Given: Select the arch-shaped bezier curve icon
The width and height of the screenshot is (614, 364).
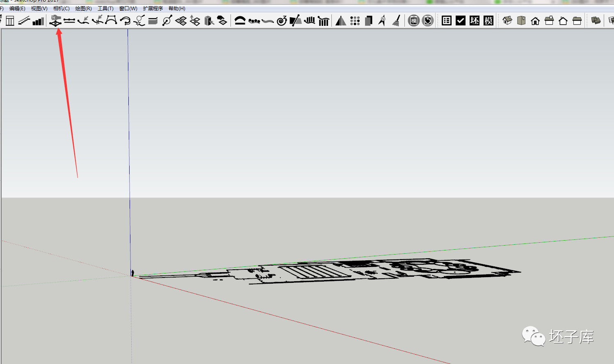Looking at the screenshot, I should tap(111, 20).
